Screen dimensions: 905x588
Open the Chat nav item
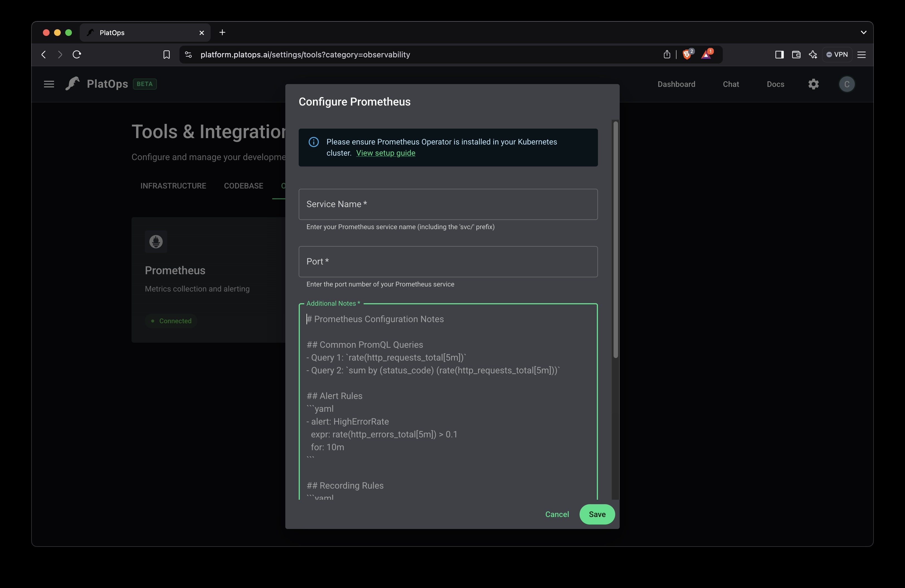click(731, 84)
